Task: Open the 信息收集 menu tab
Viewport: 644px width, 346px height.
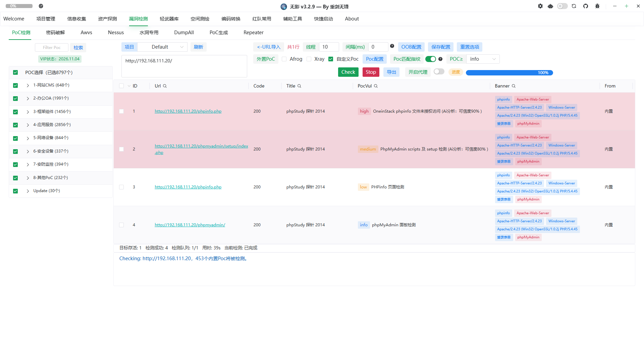Action: [x=76, y=19]
